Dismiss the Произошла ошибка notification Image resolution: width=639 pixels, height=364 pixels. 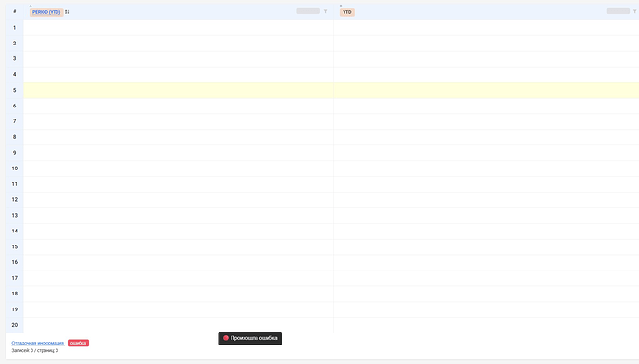249,338
